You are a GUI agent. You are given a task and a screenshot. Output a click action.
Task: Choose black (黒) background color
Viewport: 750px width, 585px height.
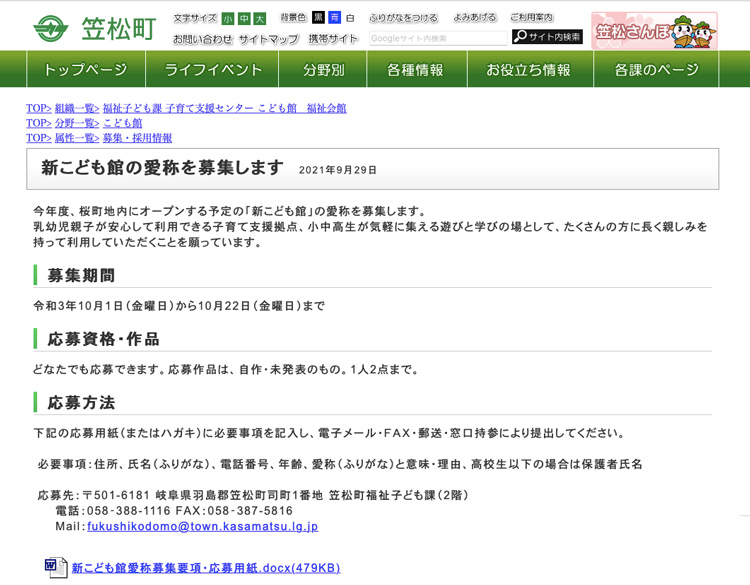319,18
